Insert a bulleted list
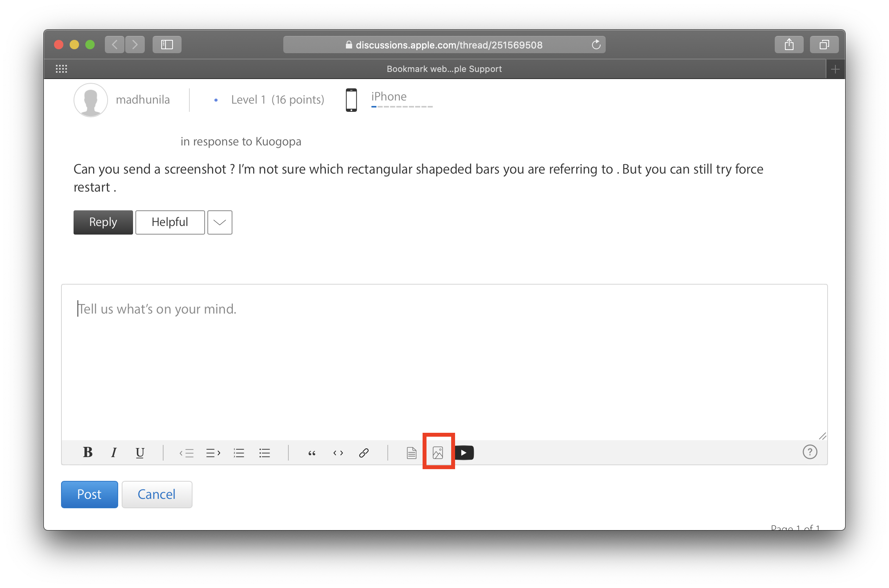This screenshot has width=889, height=588. 265,453
